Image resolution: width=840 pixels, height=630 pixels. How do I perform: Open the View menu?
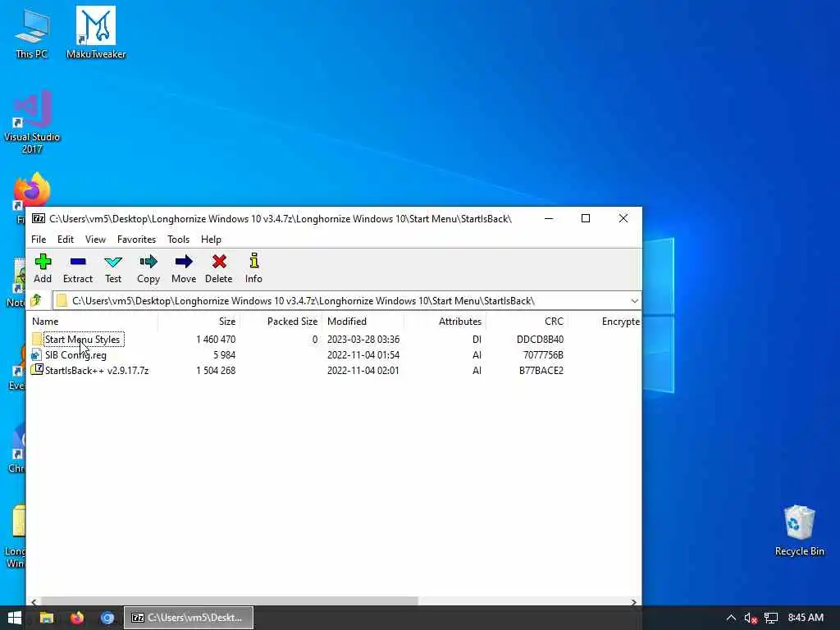point(95,240)
